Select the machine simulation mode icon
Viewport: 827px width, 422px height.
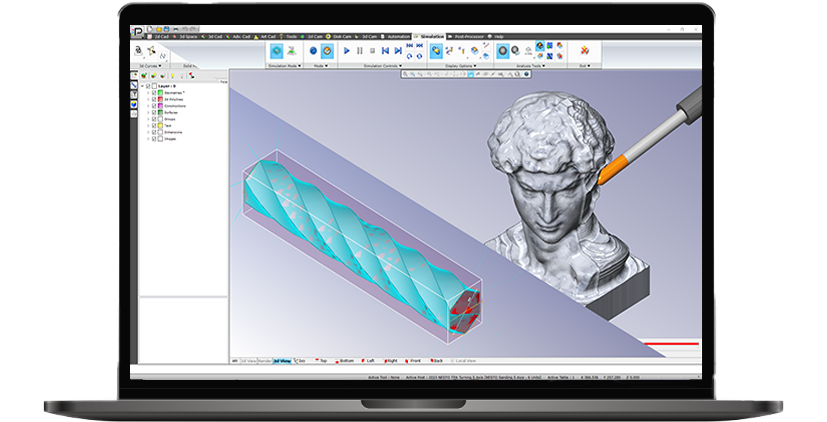click(x=291, y=51)
